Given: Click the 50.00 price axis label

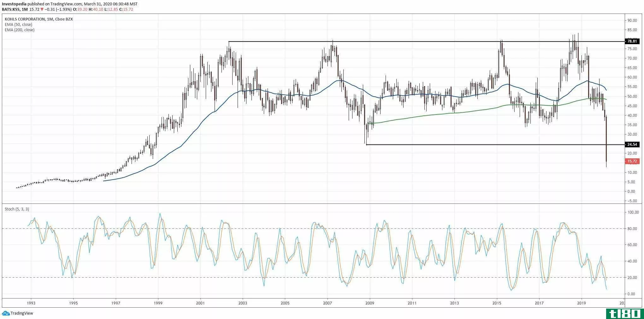Looking at the screenshot, I should [632, 97].
